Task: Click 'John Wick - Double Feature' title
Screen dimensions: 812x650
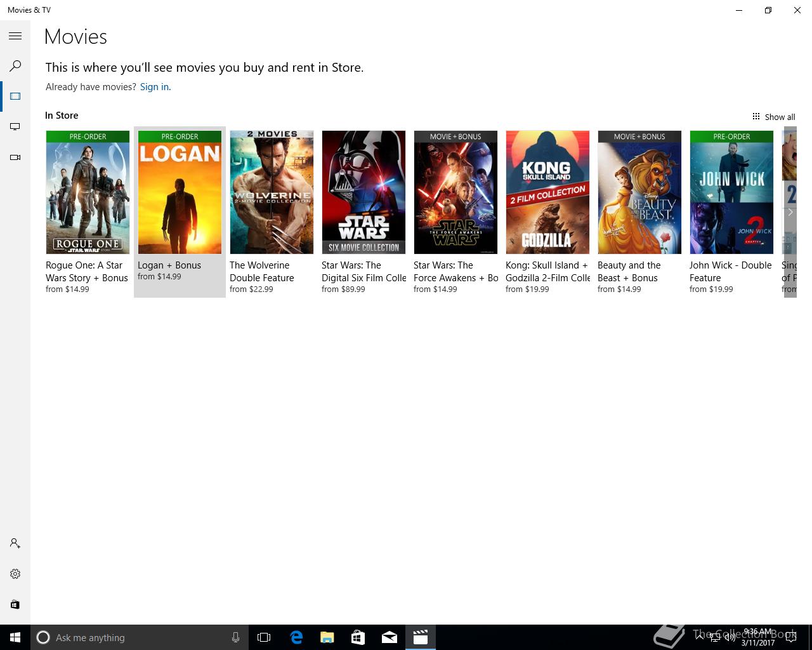Action: coord(731,272)
